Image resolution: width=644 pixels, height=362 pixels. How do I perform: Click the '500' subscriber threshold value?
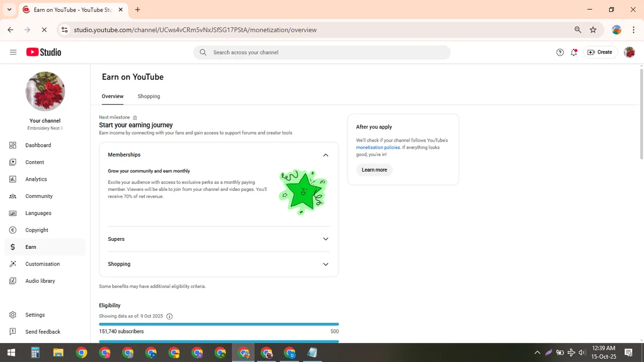(x=334, y=331)
